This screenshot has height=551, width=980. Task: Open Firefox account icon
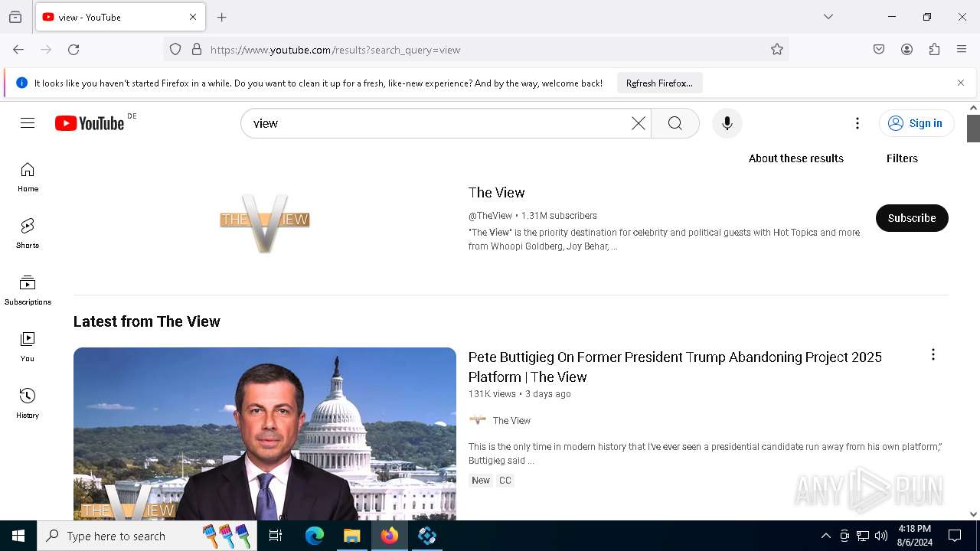[x=906, y=50]
